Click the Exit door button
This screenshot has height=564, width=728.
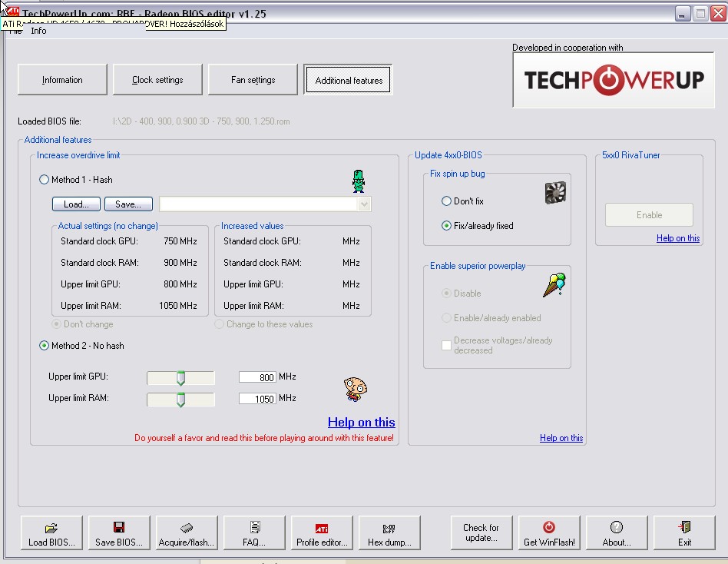684,532
